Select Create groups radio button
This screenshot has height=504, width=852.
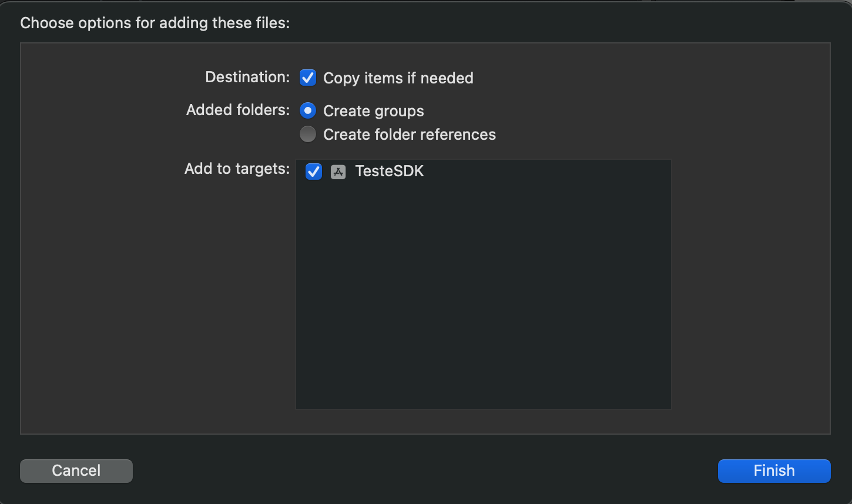click(x=308, y=110)
